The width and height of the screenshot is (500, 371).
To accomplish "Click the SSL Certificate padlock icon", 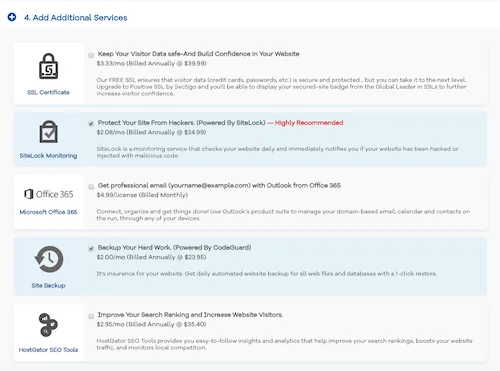I will [49, 66].
